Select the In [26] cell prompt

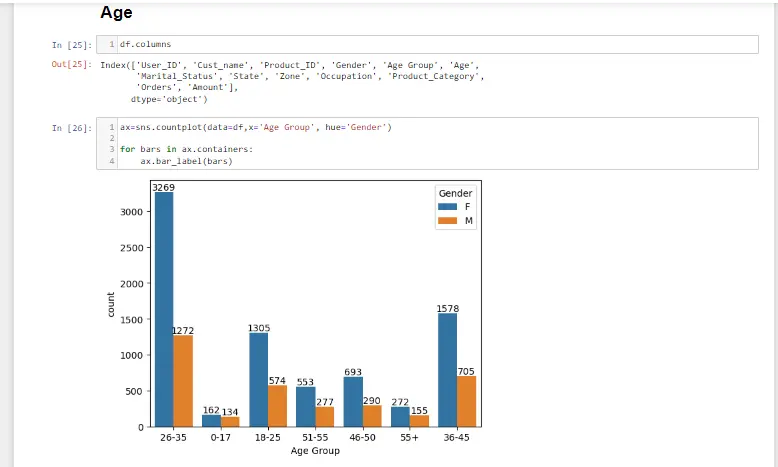(x=72, y=128)
